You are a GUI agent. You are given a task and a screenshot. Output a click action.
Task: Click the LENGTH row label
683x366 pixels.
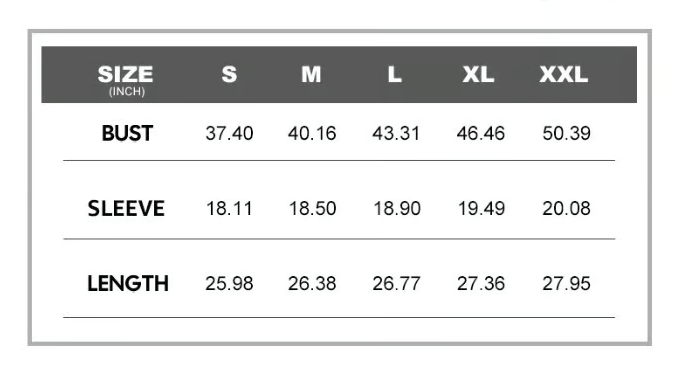tap(128, 284)
